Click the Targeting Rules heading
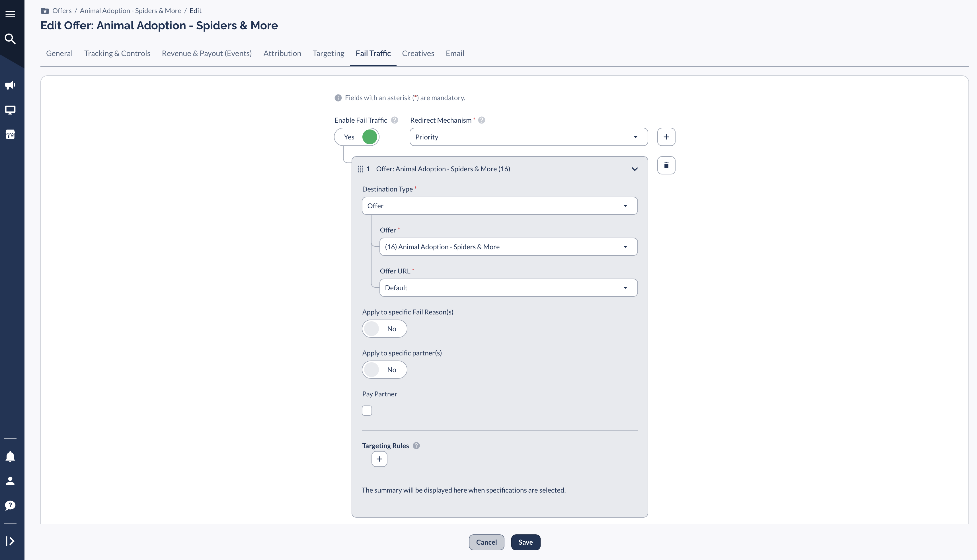Image resolution: width=977 pixels, height=560 pixels. (x=385, y=446)
